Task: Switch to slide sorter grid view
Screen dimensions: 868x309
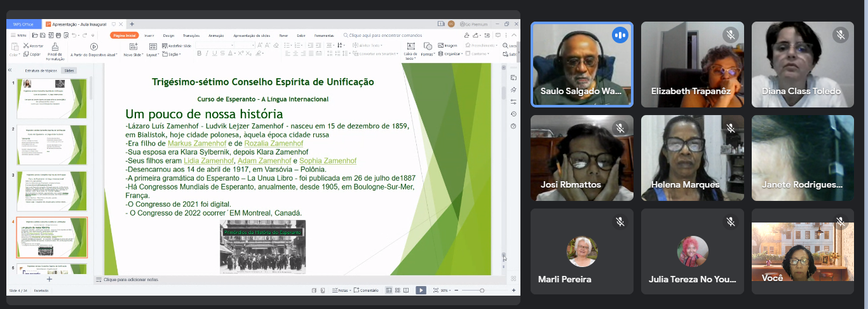Action: tap(398, 290)
